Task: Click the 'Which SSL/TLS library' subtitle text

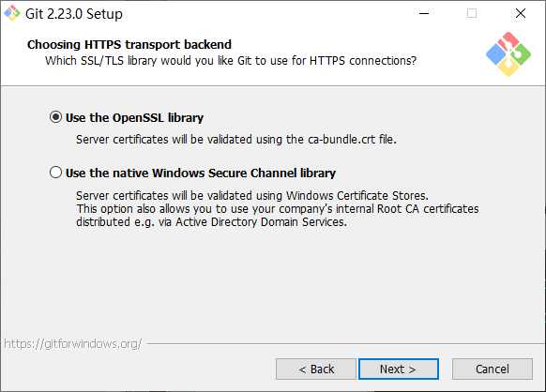Action: [x=231, y=61]
